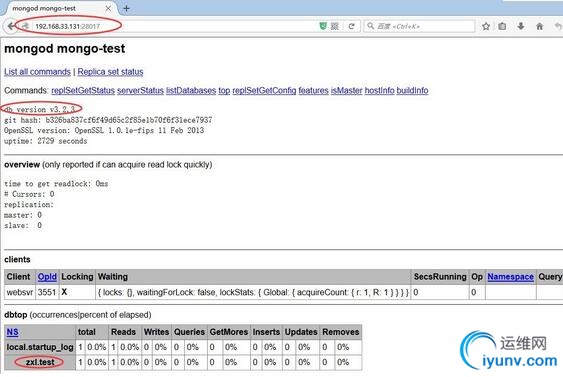The height and width of the screenshot is (377, 563).
Task: Click the OpId value 3551 cell
Action: click(x=47, y=292)
